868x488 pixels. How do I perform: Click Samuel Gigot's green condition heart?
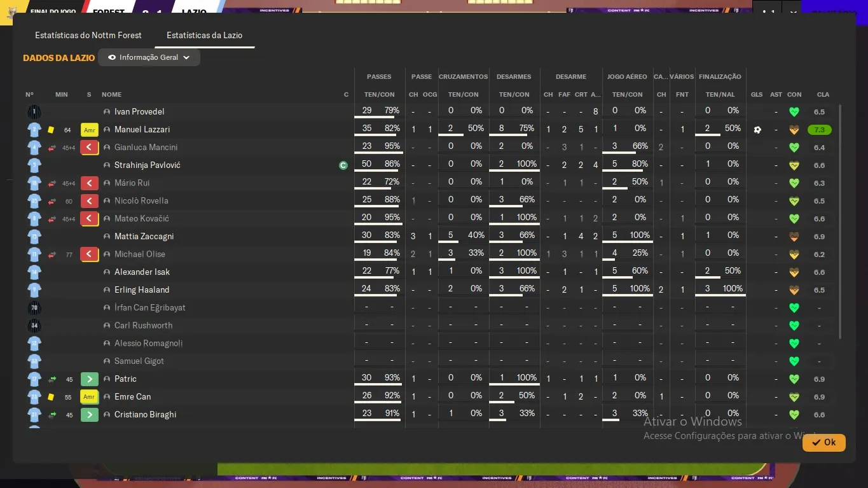[x=794, y=361]
